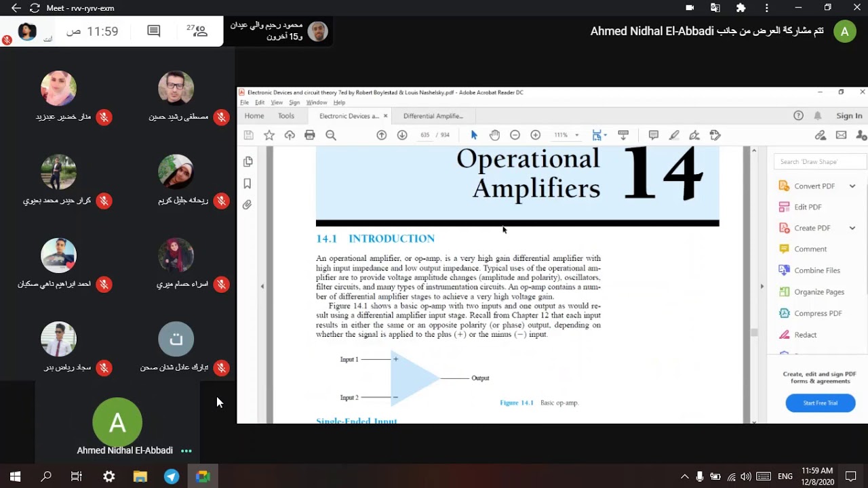The height and width of the screenshot is (488, 868).
Task: Open Telegram from the taskbar
Action: [x=172, y=476]
